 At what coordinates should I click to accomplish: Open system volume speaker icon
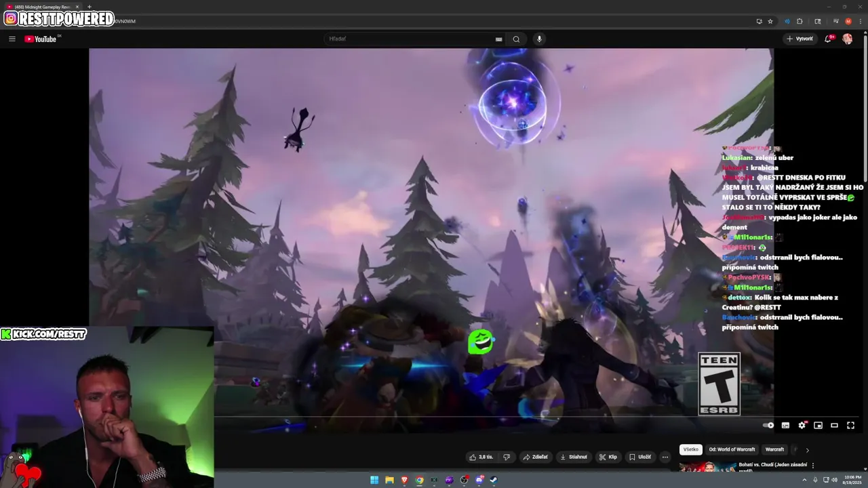834,480
